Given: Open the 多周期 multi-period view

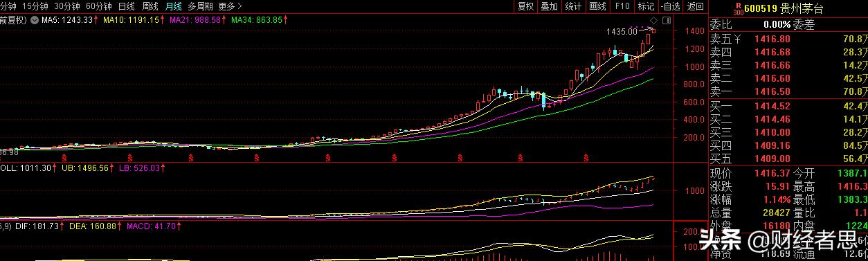Looking at the screenshot, I should pyautogui.click(x=200, y=6).
